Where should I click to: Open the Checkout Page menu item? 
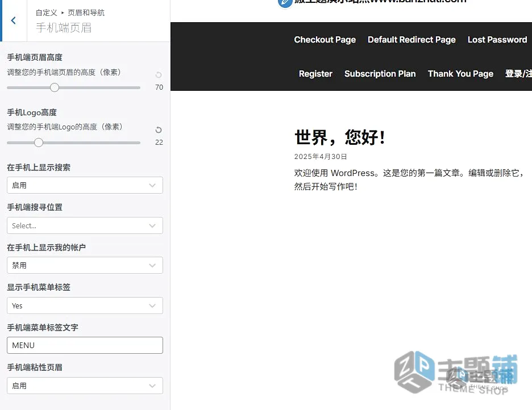(325, 40)
